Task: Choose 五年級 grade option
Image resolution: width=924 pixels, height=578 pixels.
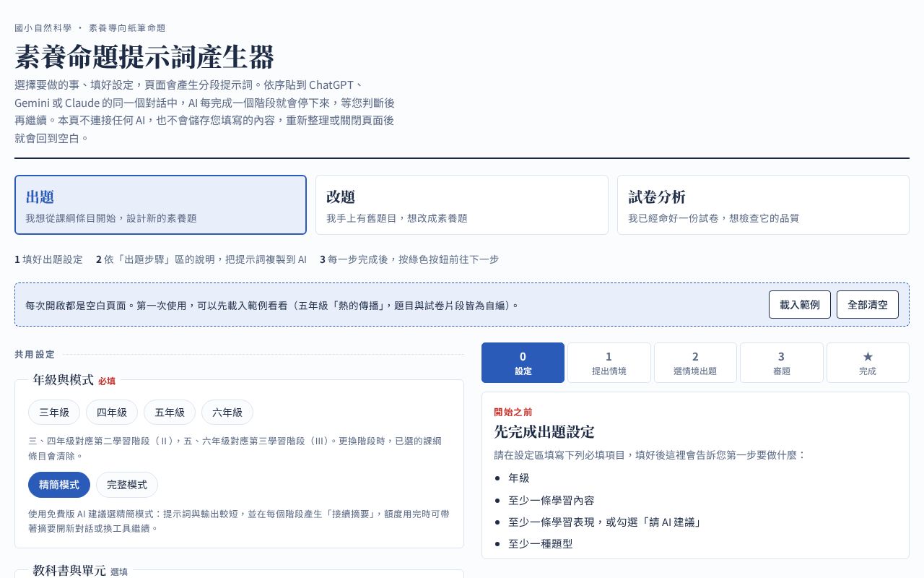Action: [170, 412]
